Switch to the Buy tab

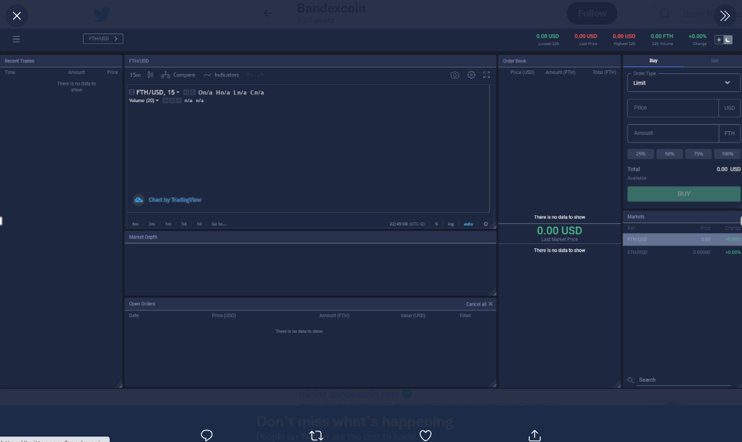coord(654,61)
